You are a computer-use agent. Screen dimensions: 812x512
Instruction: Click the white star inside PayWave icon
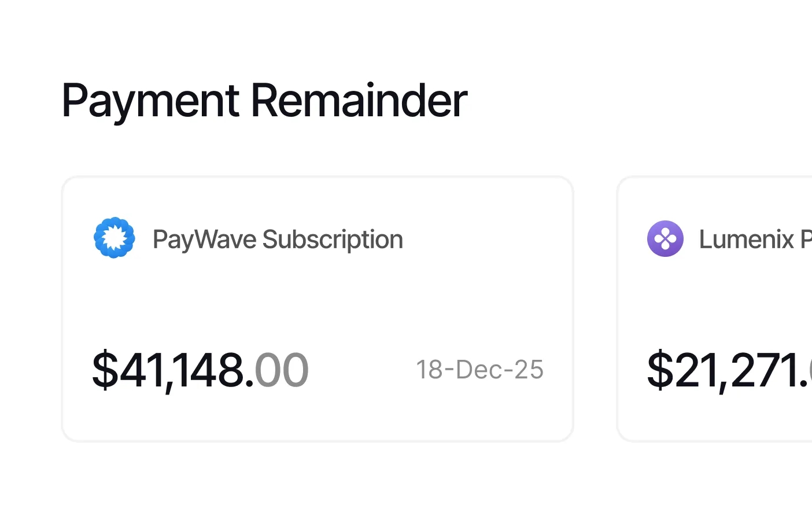(x=115, y=238)
